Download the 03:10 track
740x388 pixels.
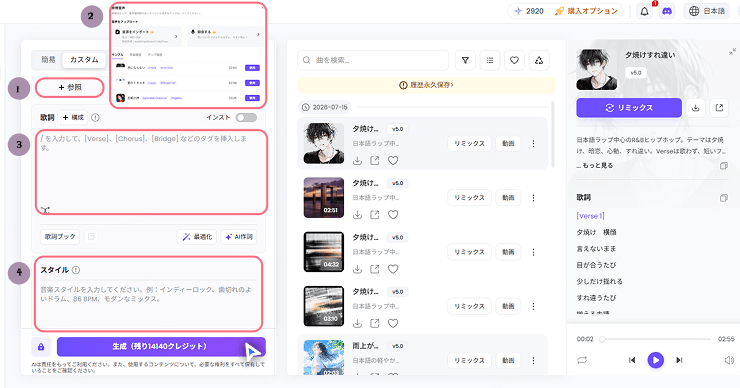(358, 323)
